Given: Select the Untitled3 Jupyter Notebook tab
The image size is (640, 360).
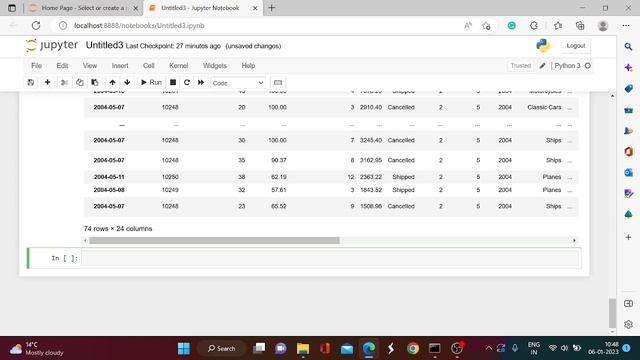Looking at the screenshot, I should coord(200,8).
